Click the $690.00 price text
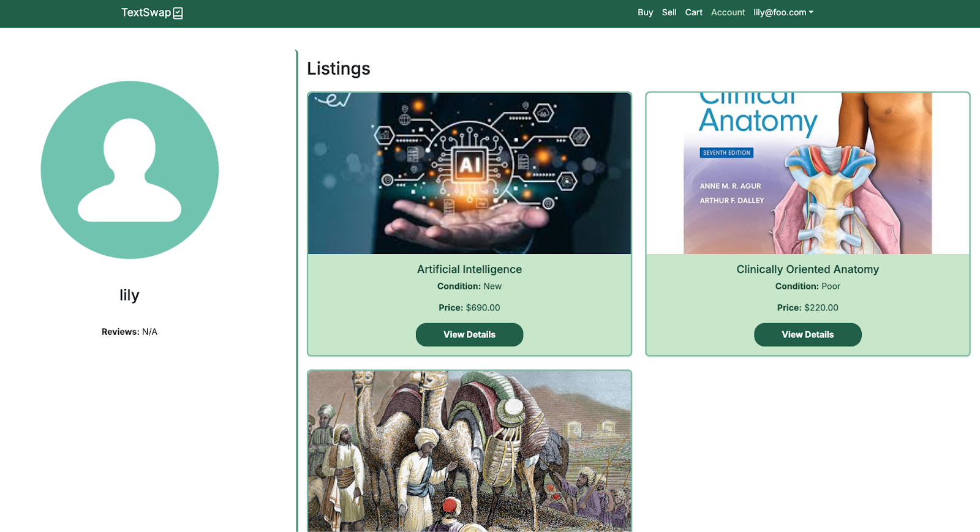This screenshot has height=532, width=980. tap(483, 308)
